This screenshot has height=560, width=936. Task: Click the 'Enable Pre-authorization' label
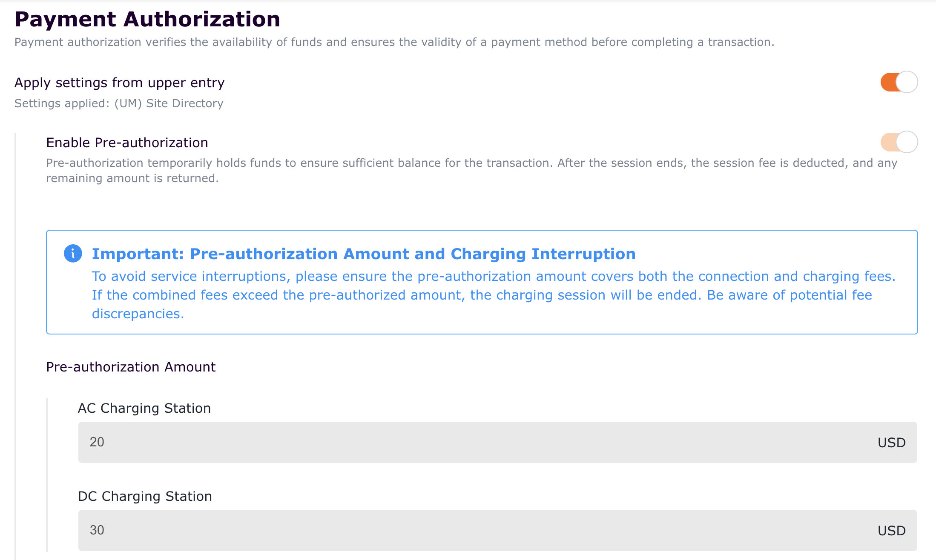tap(127, 143)
